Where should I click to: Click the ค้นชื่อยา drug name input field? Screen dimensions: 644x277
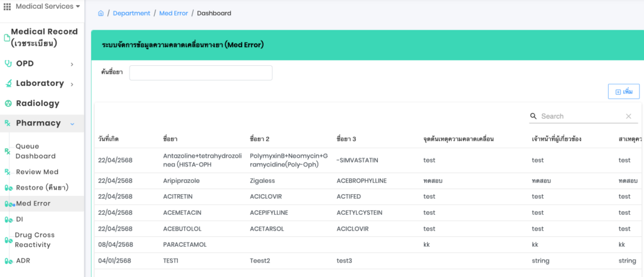[201, 73]
